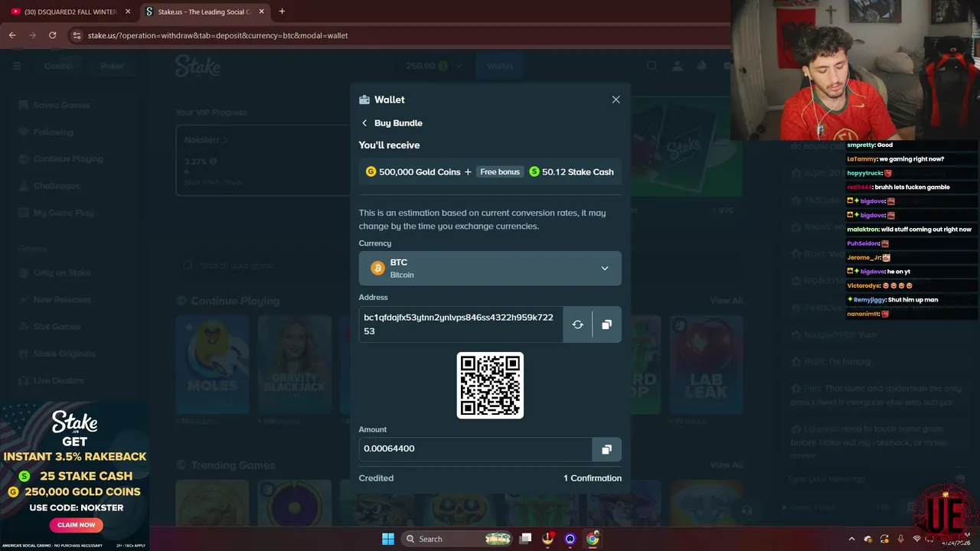This screenshot has height=551, width=980.
Task: Open the notifications bell icon
Action: click(701, 66)
